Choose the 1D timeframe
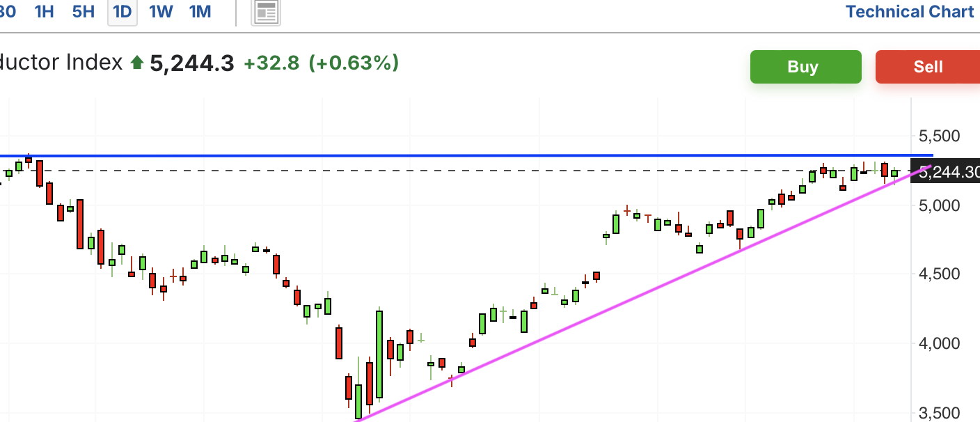 122,12
